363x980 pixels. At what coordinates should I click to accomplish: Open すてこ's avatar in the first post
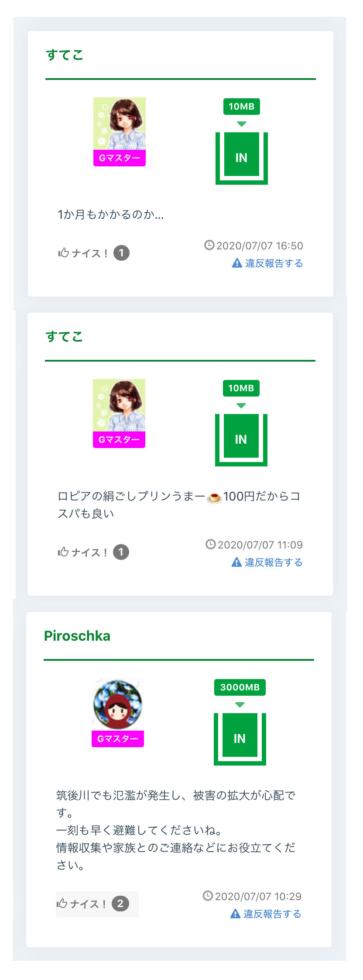pyautogui.click(x=119, y=124)
